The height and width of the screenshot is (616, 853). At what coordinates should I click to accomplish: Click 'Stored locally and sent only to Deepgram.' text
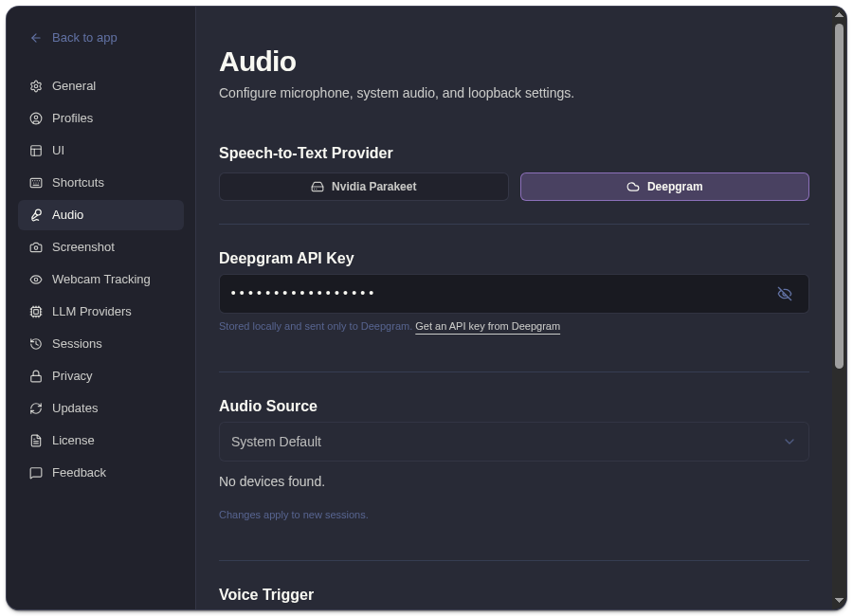[316, 327]
